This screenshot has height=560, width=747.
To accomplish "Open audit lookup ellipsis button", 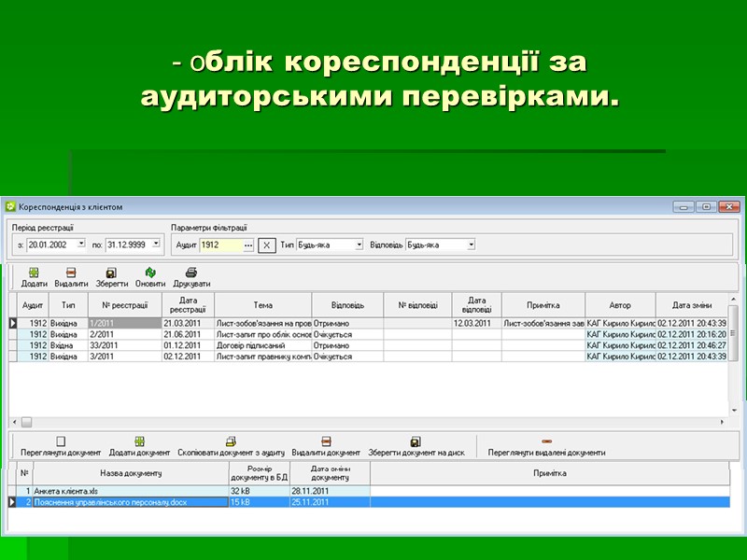I will click(248, 245).
